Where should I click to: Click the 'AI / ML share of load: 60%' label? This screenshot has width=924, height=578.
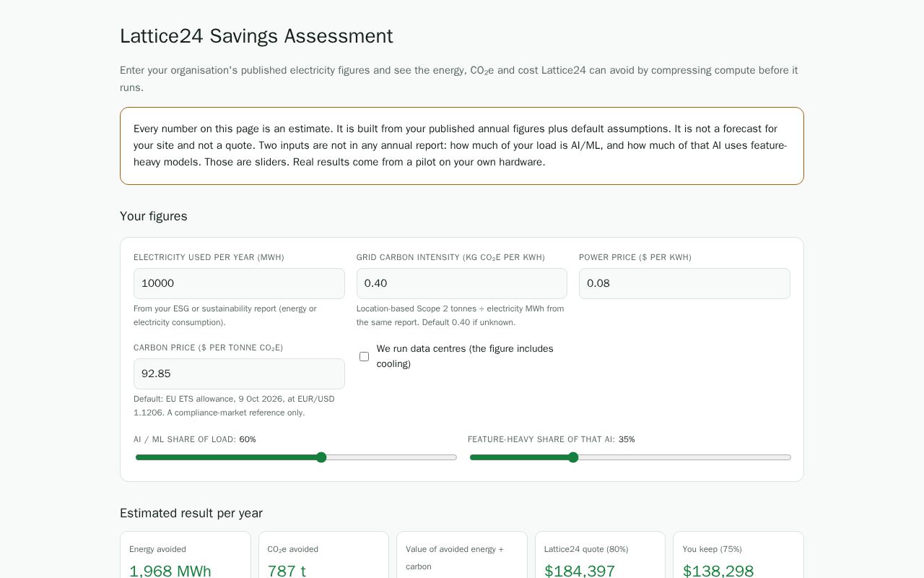(195, 439)
